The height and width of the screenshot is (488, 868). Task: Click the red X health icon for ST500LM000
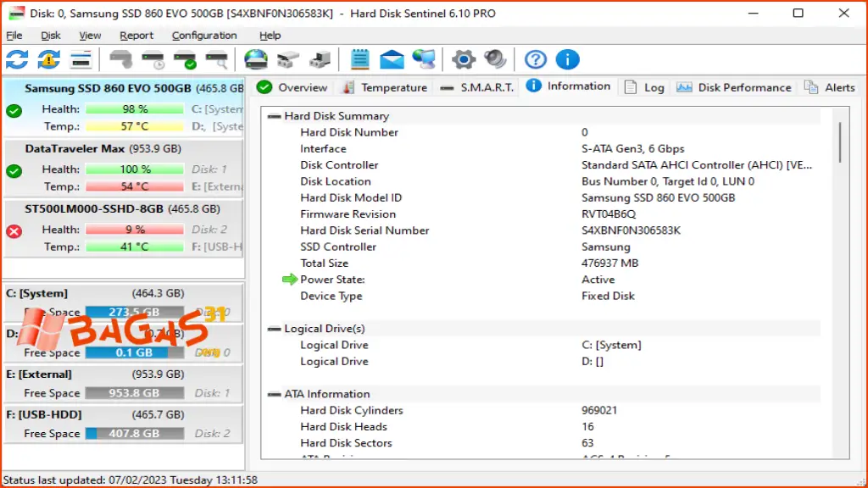14,231
